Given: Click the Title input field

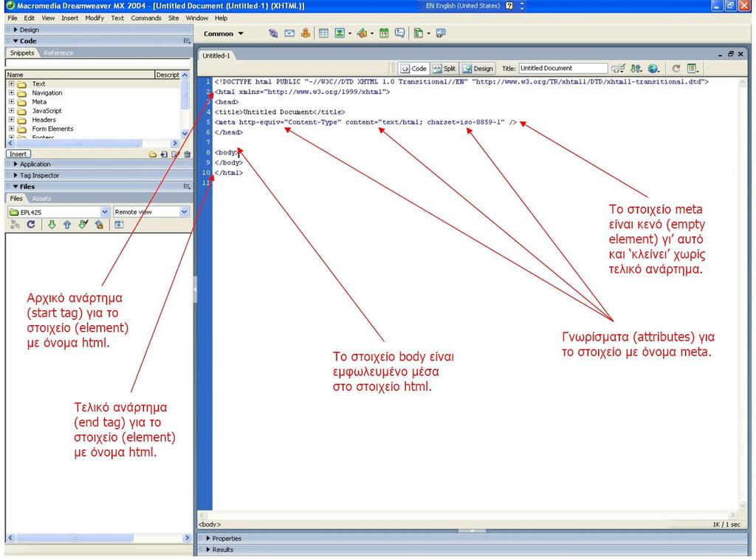Looking at the screenshot, I should click(x=563, y=69).
